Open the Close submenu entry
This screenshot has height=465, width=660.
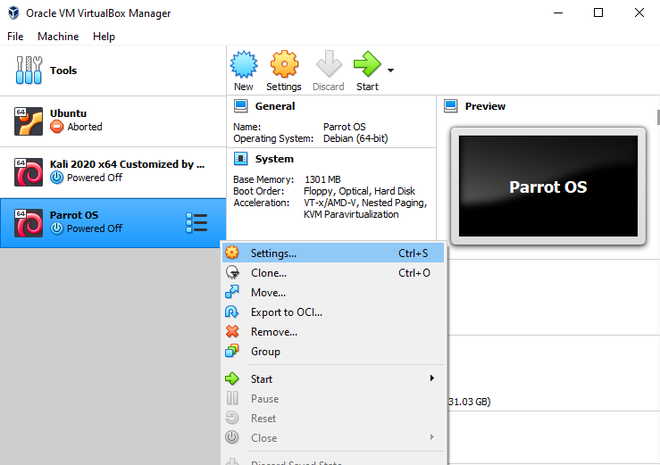(333, 438)
